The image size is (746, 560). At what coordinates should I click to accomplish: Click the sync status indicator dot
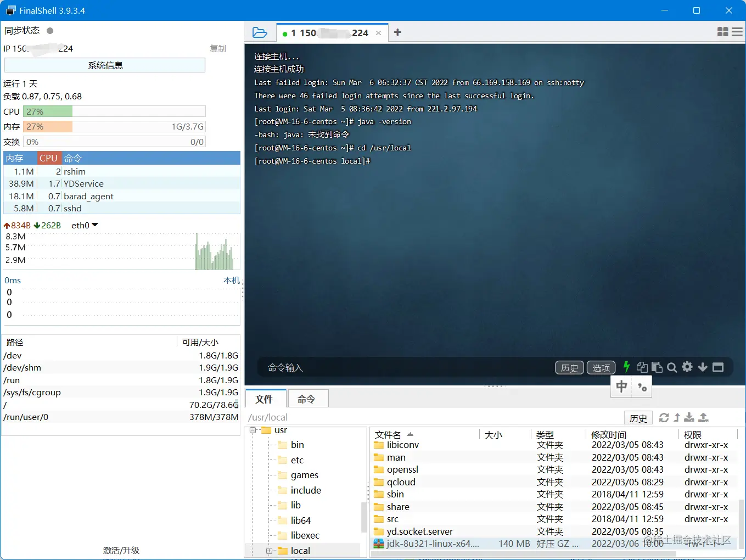coord(50,31)
